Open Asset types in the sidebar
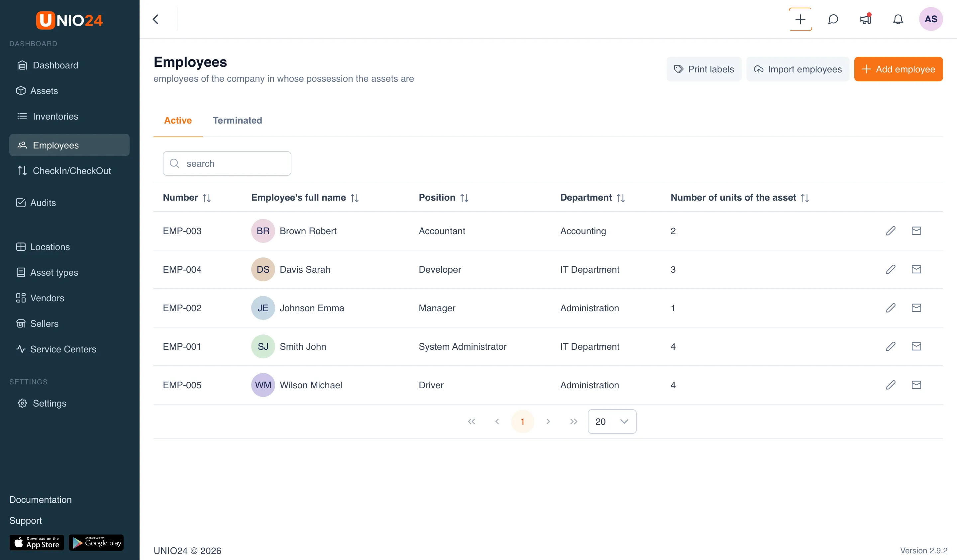This screenshot has width=957, height=560. [x=69, y=273]
